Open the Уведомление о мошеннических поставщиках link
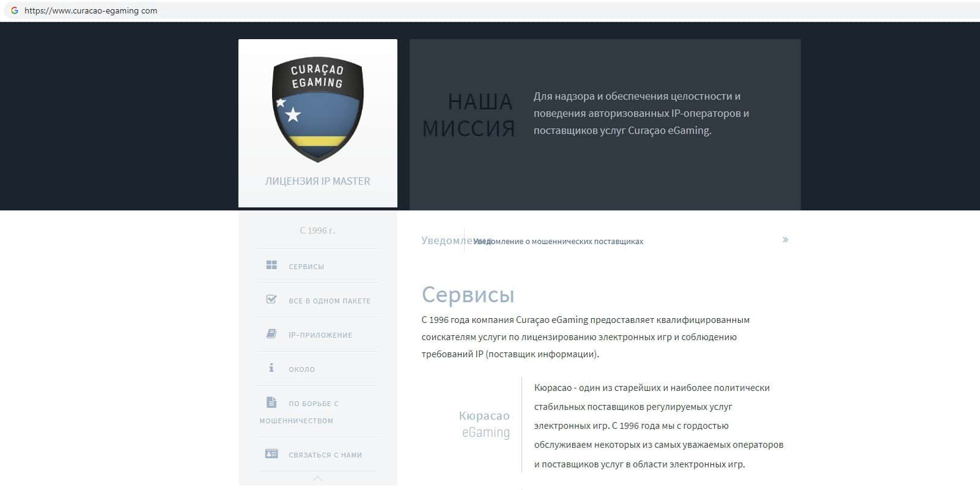The width and height of the screenshot is (980, 490). pyautogui.click(x=558, y=242)
